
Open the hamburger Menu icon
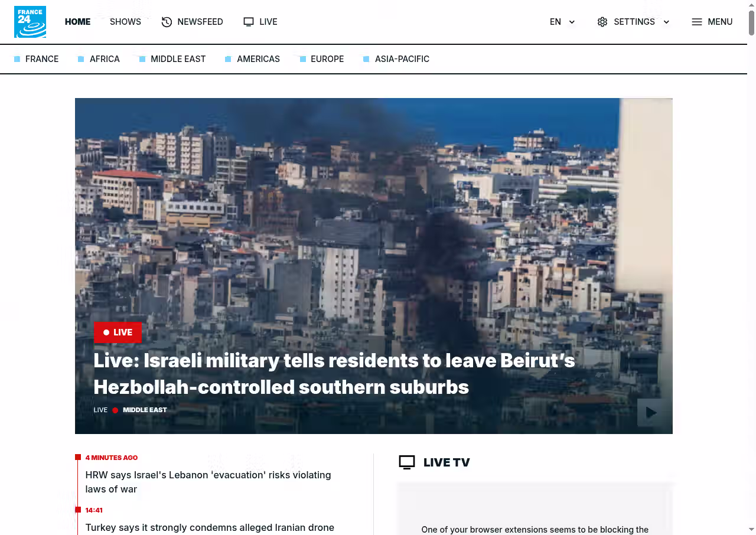coord(697,22)
